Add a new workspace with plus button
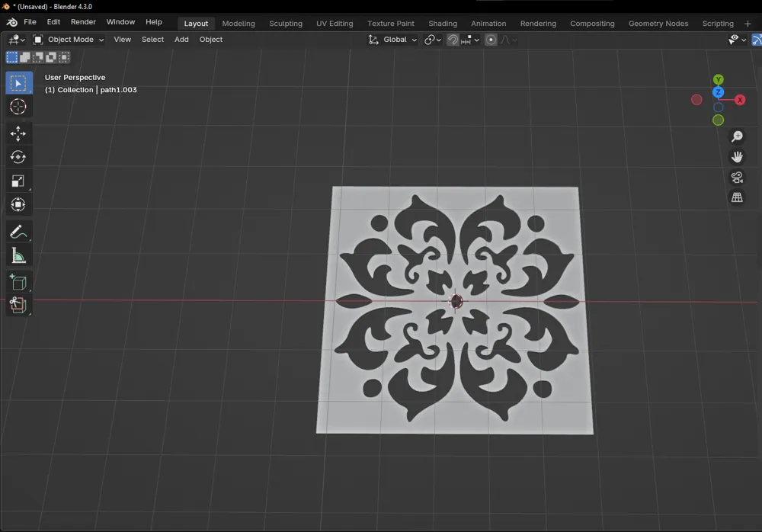Screen dimensions: 762x532 748,24
